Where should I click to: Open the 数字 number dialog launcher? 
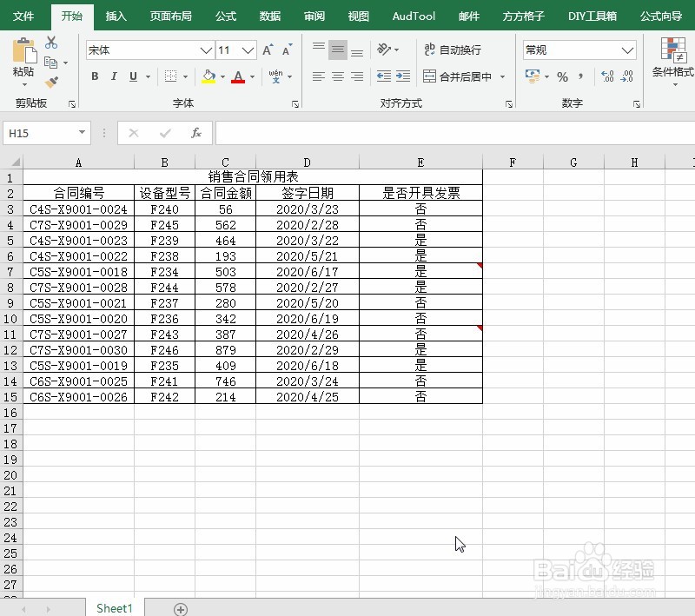[637, 104]
